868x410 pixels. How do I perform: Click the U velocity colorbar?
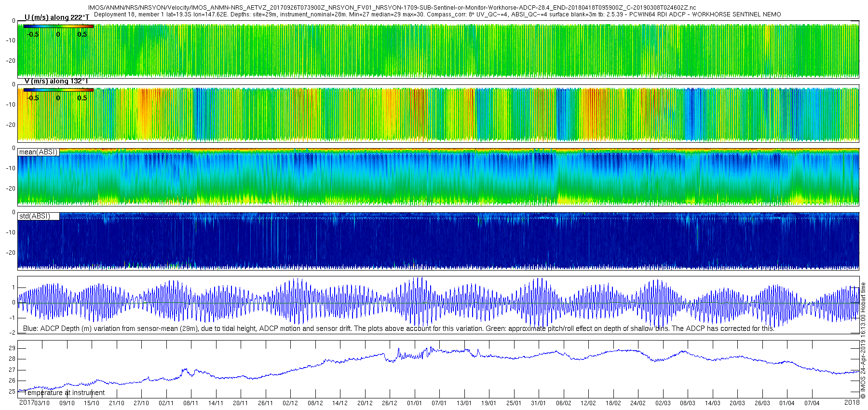pos(58,27)
